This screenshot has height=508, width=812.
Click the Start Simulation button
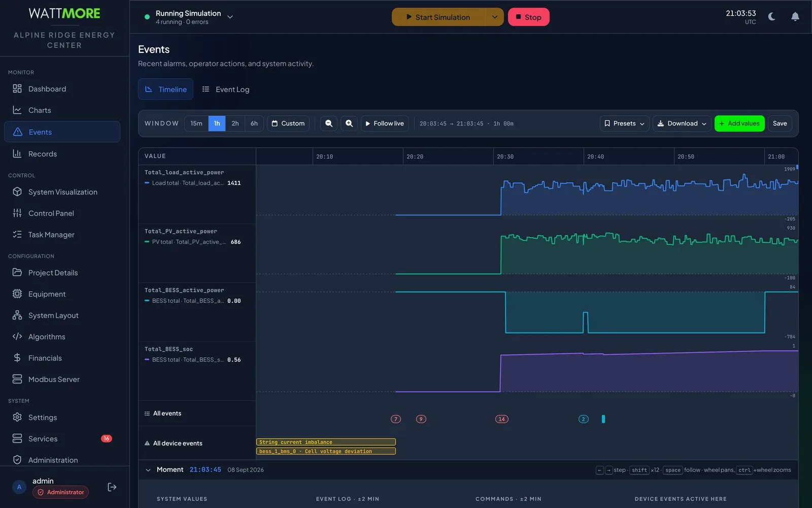(x=438, y=17)
